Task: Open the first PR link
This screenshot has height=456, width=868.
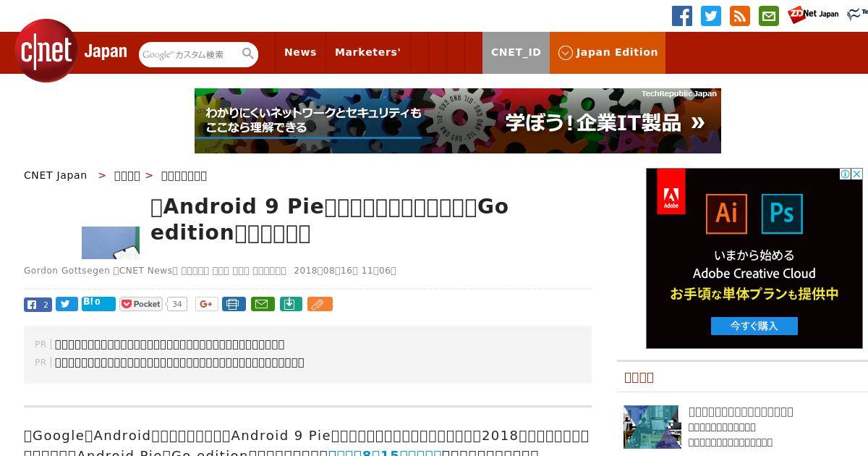Action: [170, 345]
